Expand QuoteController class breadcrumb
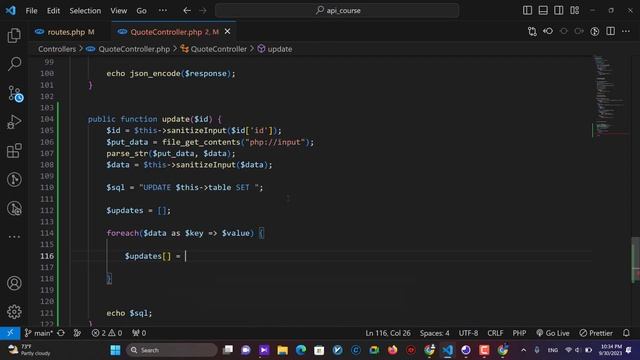The width and height of the screenshot is (640, 360). coord(219,49)
